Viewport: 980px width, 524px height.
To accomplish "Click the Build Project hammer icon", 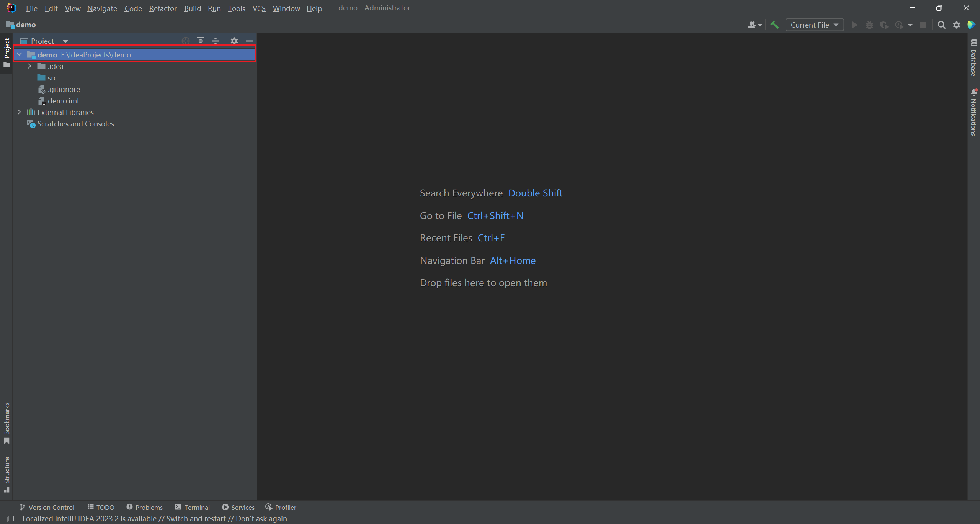I will coord(774,25).
